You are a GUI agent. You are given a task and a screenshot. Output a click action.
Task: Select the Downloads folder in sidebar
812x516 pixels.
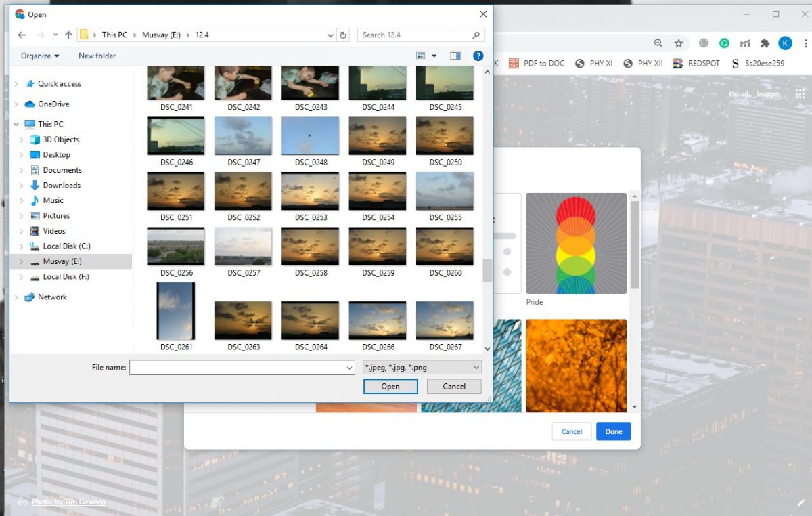(x=62, y=185)
